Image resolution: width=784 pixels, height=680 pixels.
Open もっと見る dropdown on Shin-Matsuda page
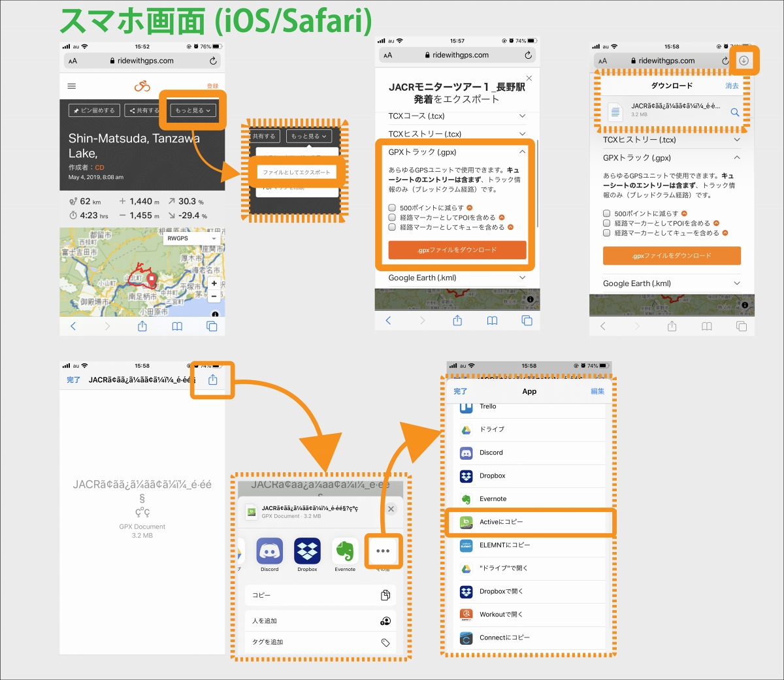[x=193, y=110]
